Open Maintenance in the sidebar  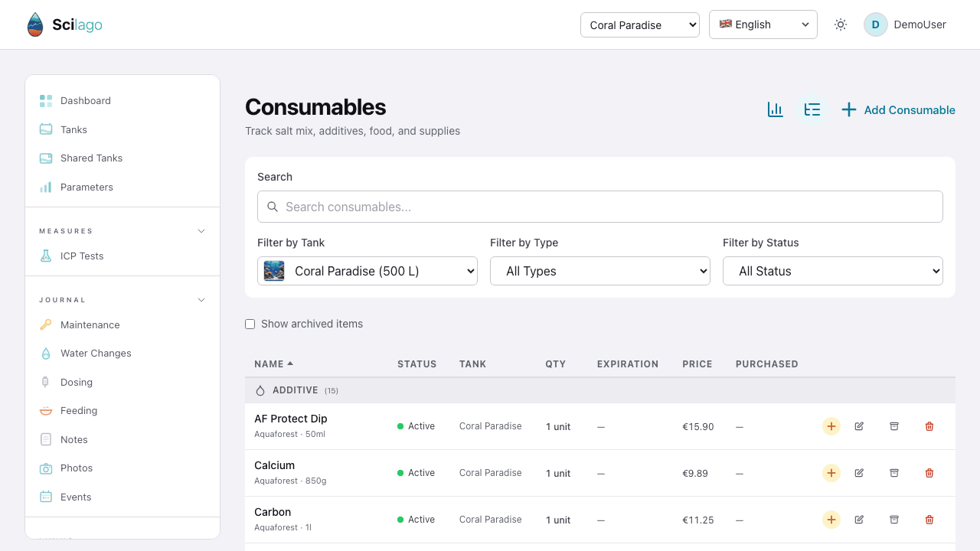point(122,324)
